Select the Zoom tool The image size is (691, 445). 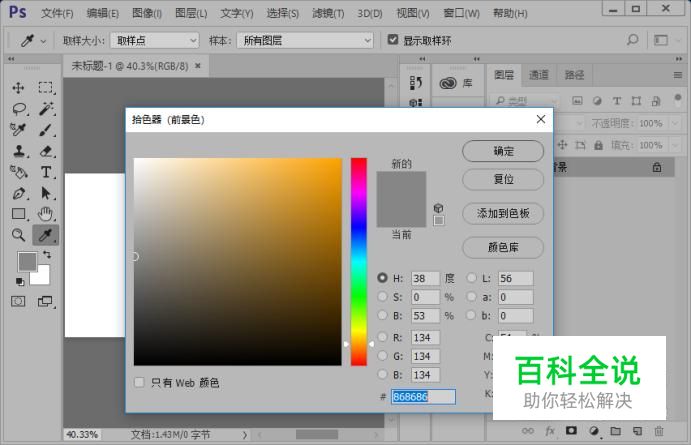tap(19, 235)
